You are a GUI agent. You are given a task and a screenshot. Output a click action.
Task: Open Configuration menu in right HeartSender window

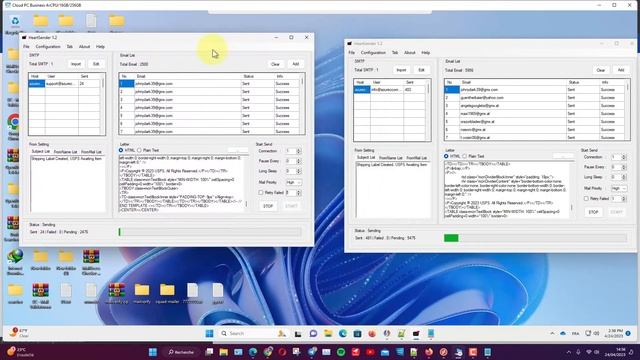[x=373, y=53]
